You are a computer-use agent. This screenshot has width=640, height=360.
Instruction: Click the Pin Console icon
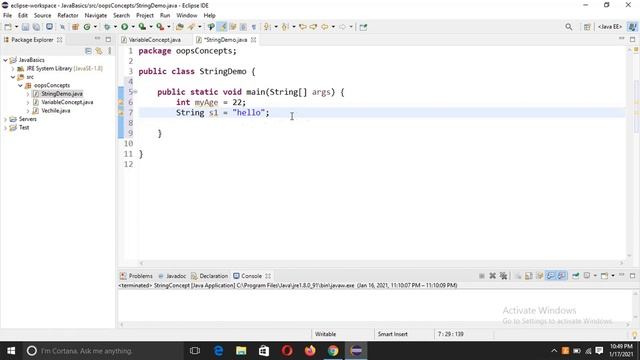pos(576,276)
